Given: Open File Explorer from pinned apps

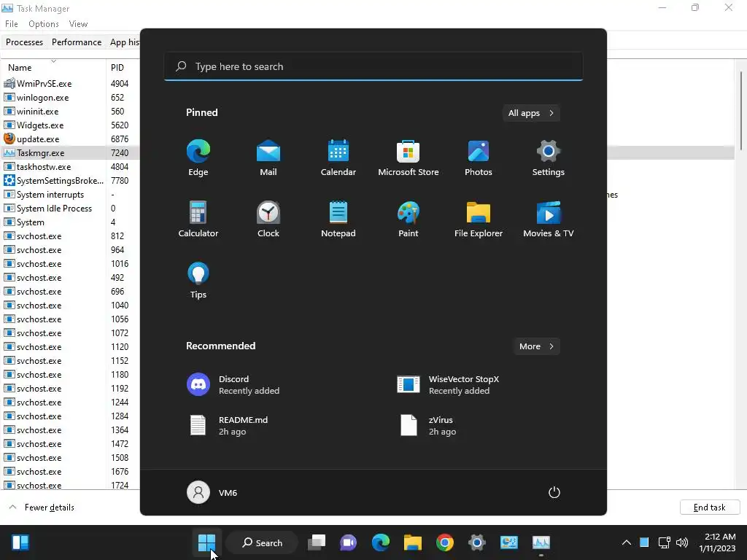Looking at the screenshot, I should [x=479, y=219].
